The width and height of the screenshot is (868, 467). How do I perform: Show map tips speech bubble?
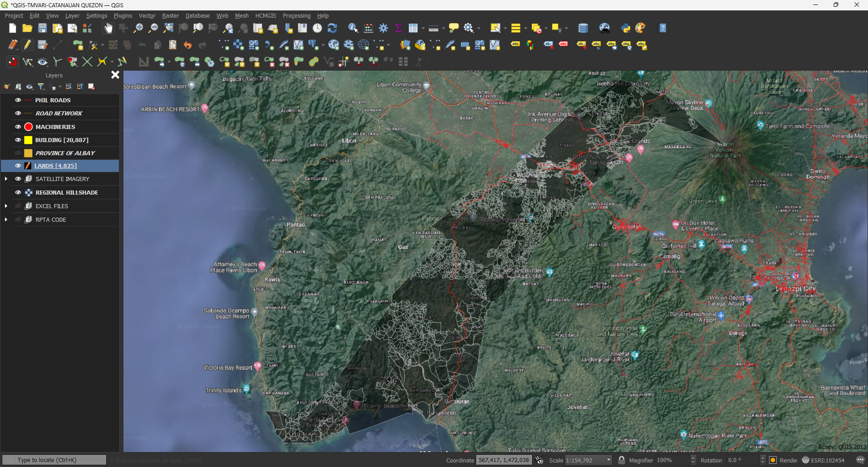pyautogui.click(x=453, y=28)
